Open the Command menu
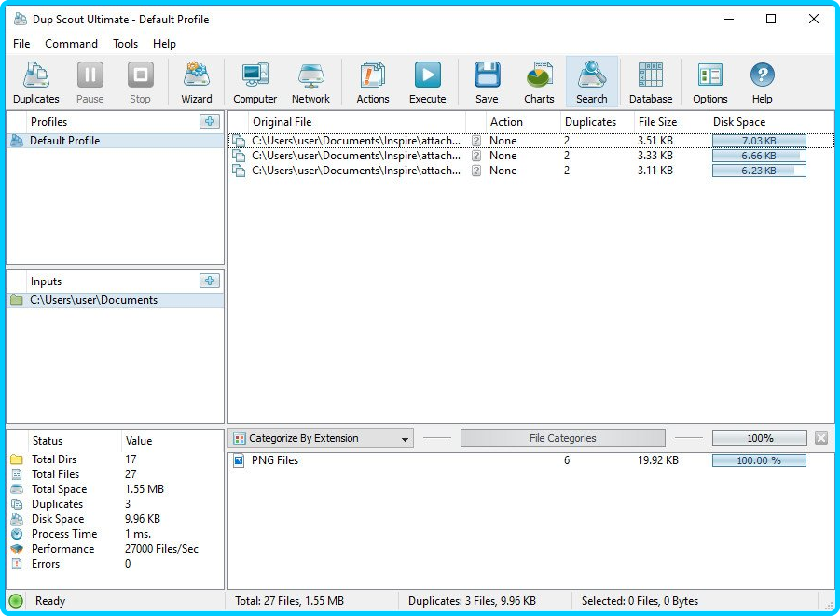The height and width of the screenshot is (616, 840). pos(71,44)
